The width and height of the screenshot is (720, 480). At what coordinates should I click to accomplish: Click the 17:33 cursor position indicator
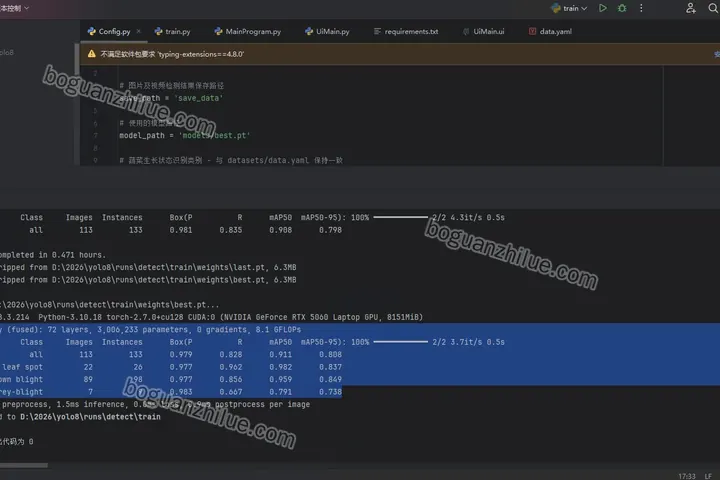pyautogui.click(x=687, y=476)
